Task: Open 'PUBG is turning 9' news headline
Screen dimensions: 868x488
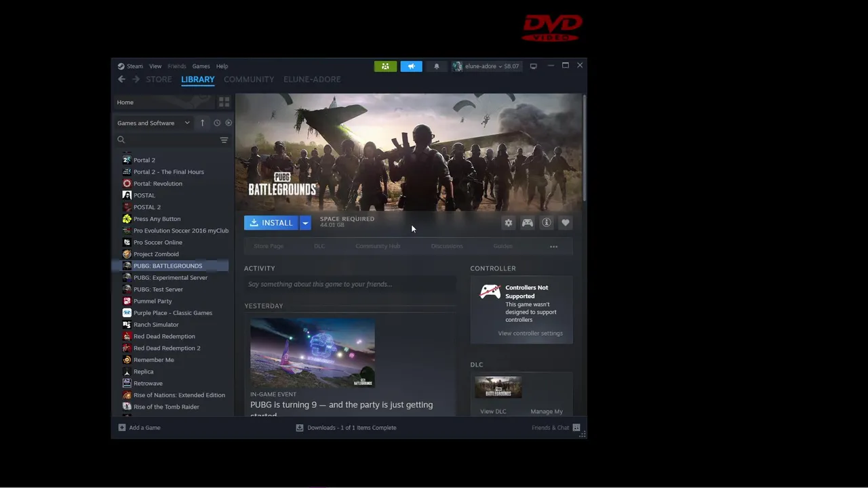Action: (342, 409)
